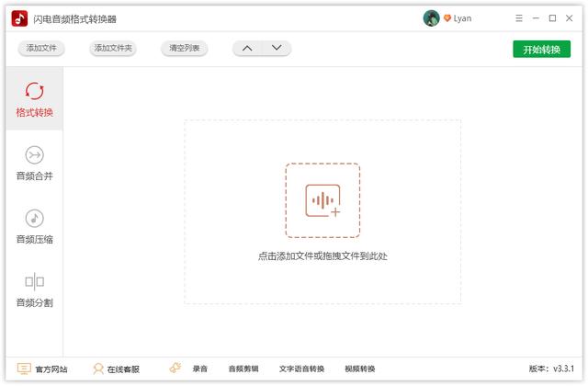Click the speaker icon next to 录音
588x386 pixels.
pyautogui.click(x=175, y=368)
